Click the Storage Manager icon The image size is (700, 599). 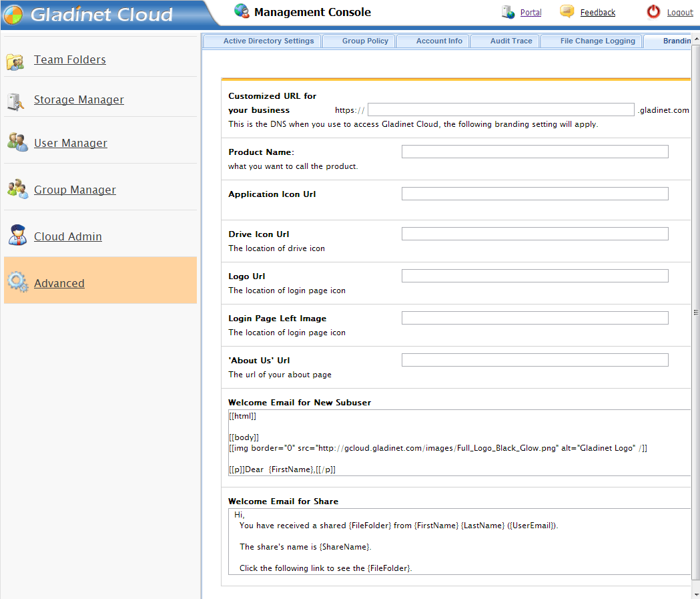[x=15, y=102]
